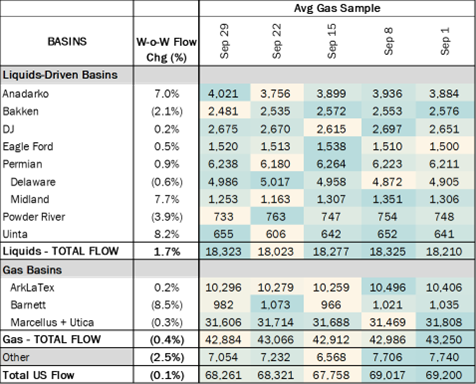This screenshot has height=384, width=476.
Task: Select the Liquids-Driven Basins section label
Action: pos(60,75)
